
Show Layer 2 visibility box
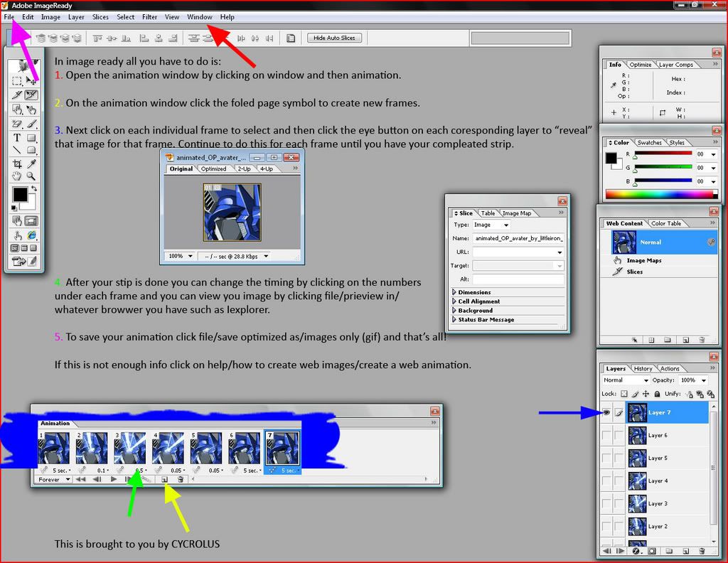click(606, 526)
